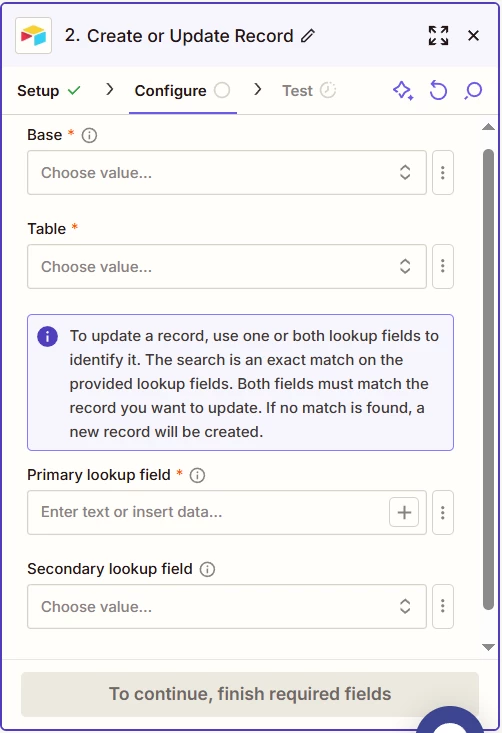Image resolution: width=502 pixels, height=733 pixels.
Task: Expand the step panel to full view
Action: [438, 36]
